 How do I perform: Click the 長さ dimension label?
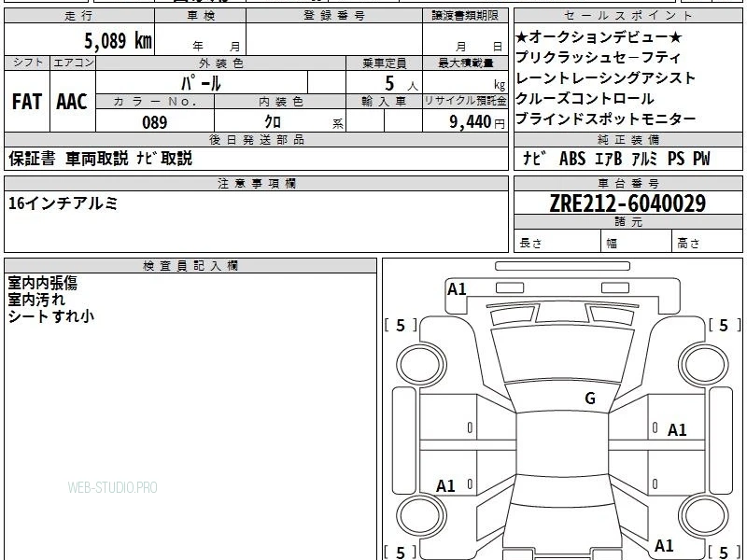[530, 243]
